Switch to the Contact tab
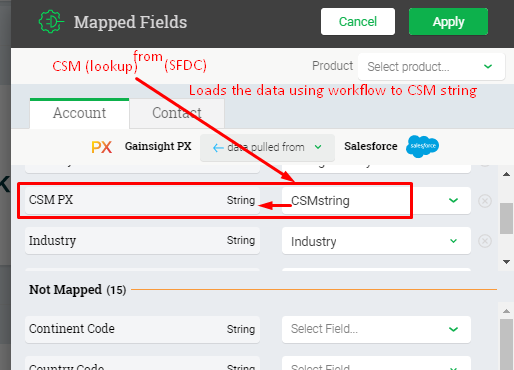 coord(177,113)
